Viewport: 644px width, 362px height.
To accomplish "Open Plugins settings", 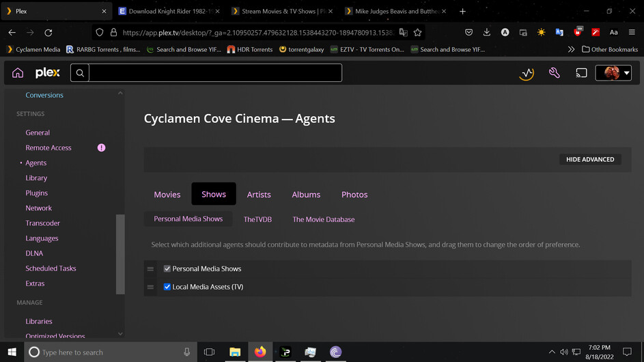I will click(x=37, y=193).
